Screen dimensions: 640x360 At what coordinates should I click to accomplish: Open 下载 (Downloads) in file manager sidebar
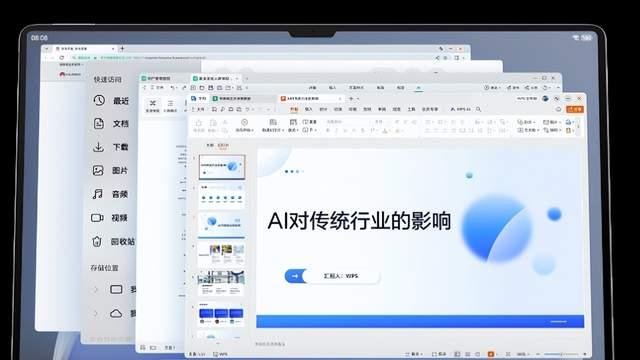point(111,147)
